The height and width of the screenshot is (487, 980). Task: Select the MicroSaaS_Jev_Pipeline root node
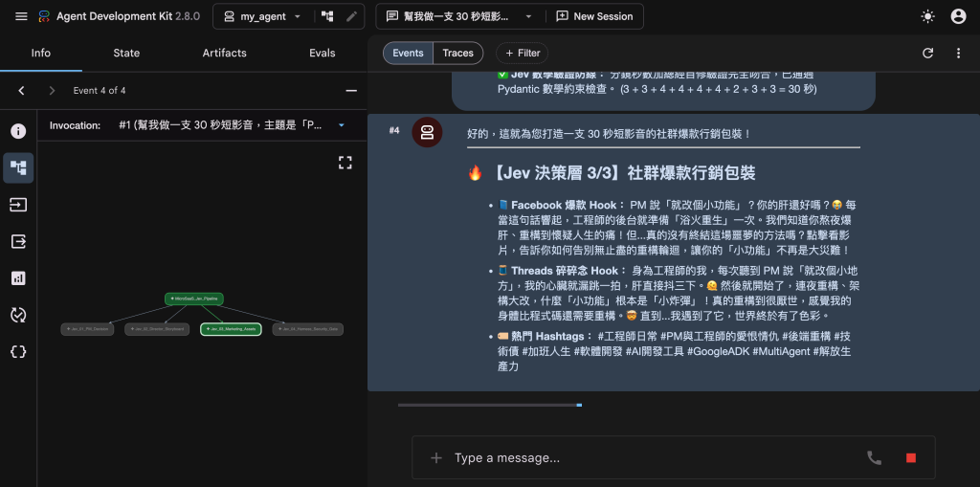pyautogui.click(x=194, y=299)
